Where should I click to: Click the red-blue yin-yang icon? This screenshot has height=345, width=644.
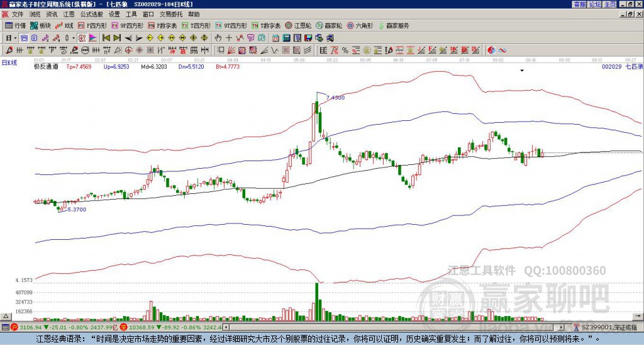click(491, 50)
